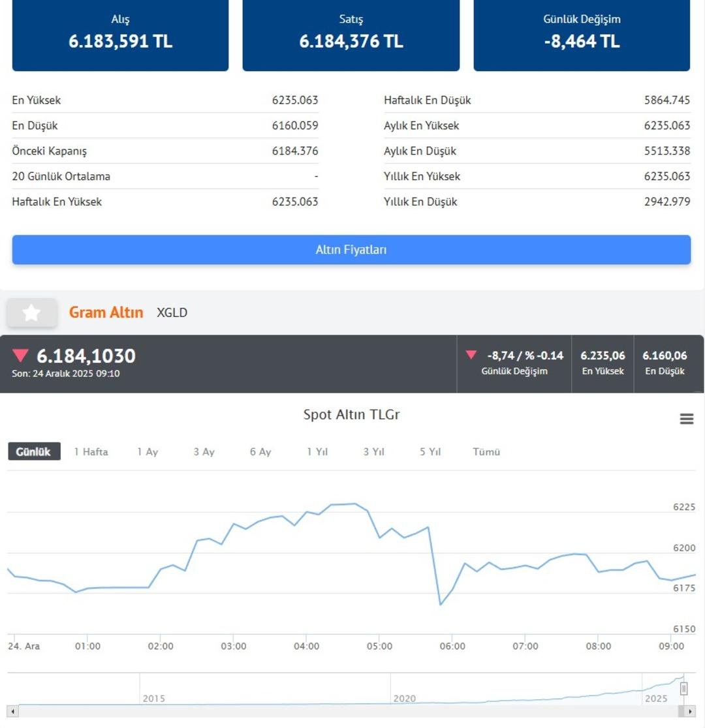Open the chart hamburger menu
This screenshot has height=728, width=705.
pyautogui.click(x=687, y=419)
